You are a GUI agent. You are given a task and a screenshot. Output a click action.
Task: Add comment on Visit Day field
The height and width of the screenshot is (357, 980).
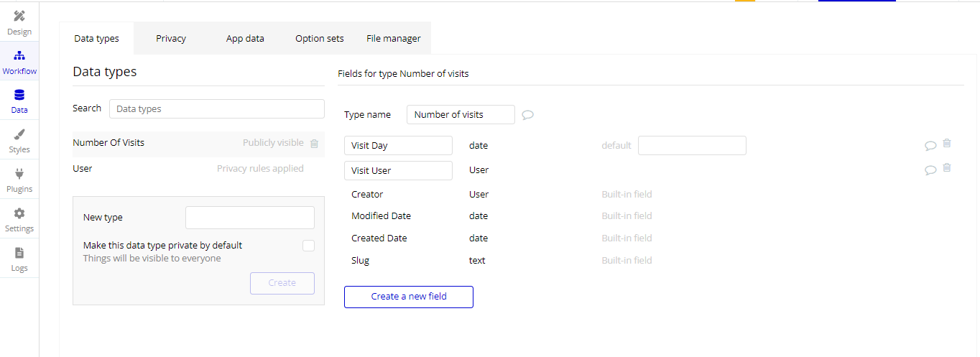pos(930,146)
